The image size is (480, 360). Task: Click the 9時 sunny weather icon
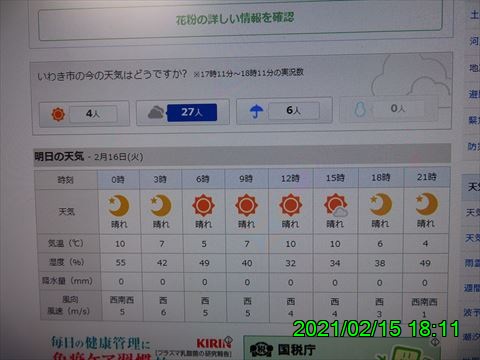[x=246, y=205]
